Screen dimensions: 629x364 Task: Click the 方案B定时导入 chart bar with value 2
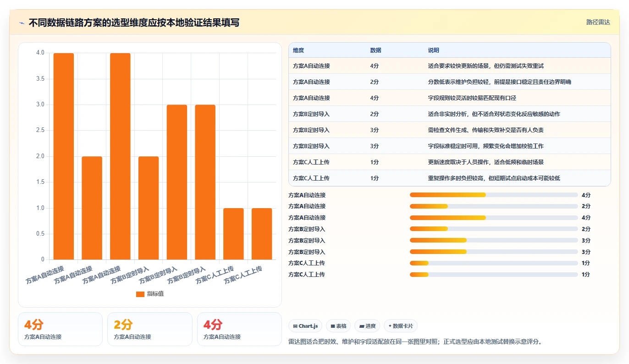(x=149, y=208)
